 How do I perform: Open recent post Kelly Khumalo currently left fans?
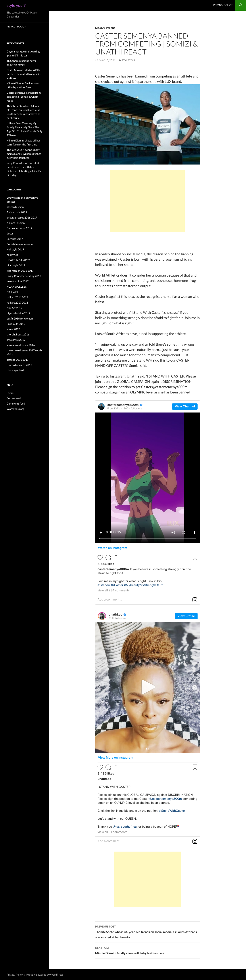coord(24,169)
